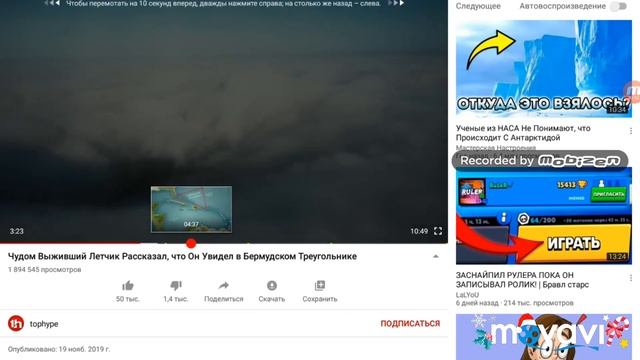The width and height of the screenshot is (640, 360).
Task: Open options menu for the НАСА Антарктида video
Action: [631, 131]
